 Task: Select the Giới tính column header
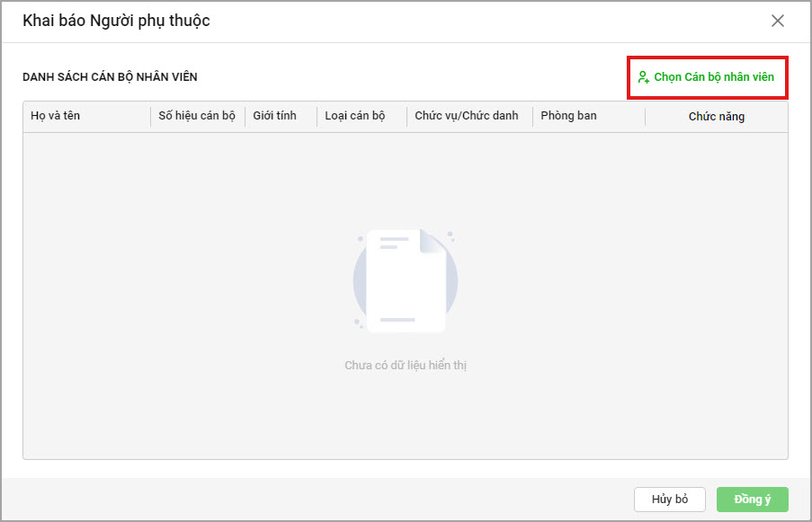275,116
